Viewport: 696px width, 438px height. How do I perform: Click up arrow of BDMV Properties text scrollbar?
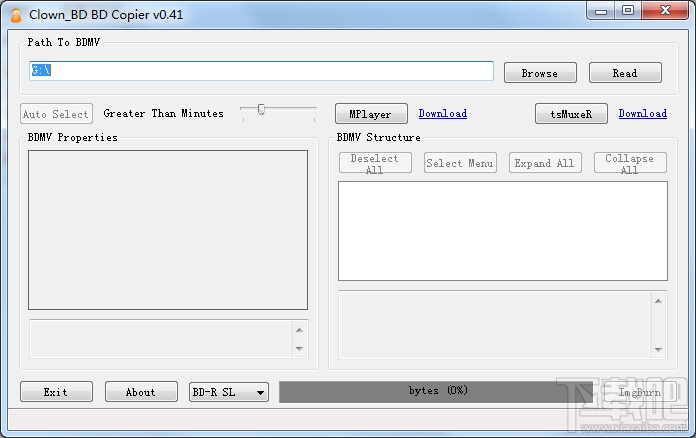[x=299, y=330]
